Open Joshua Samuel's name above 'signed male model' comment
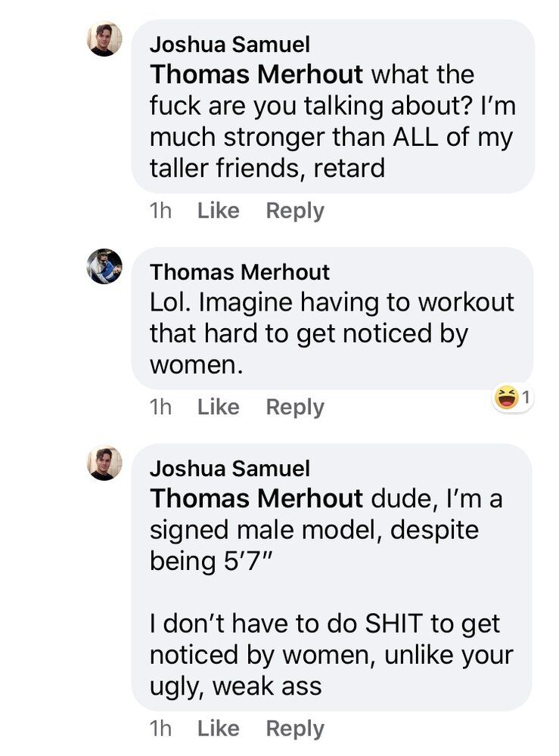559x756 pixels. pyautogui.click(x=230, y=468)
